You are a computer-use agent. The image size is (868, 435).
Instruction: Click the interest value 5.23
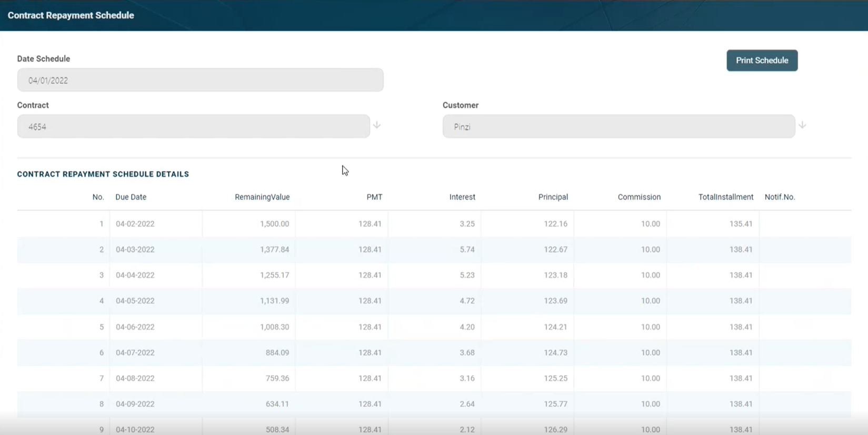467,275
